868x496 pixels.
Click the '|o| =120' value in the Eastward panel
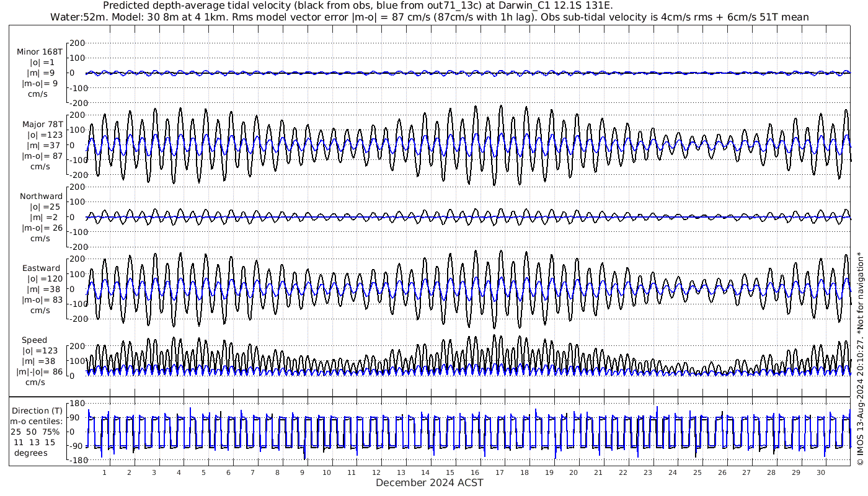coord(42,279)
